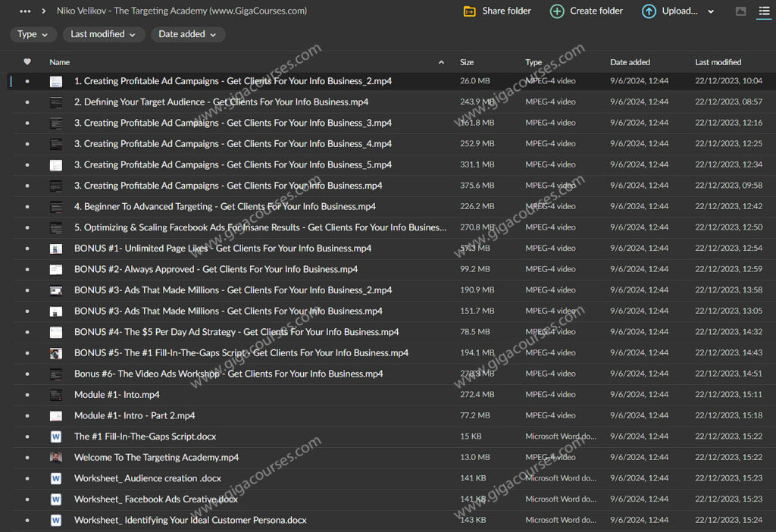776x532 pixels.
Task: Switch to thumbnail view
Action: [741, 11]
